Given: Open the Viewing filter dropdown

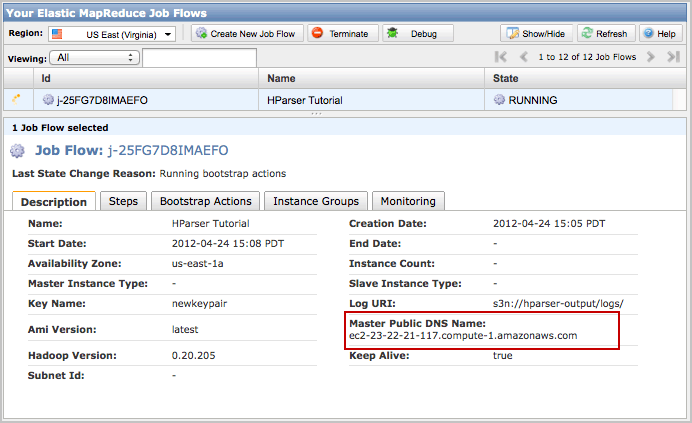Looking at the screenshot, I should coord(94,57).
